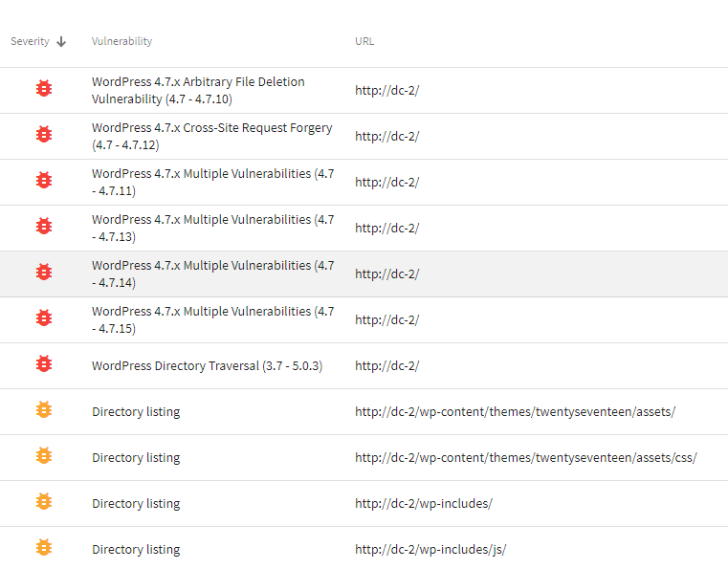Click the URL column header

(364, 42)
